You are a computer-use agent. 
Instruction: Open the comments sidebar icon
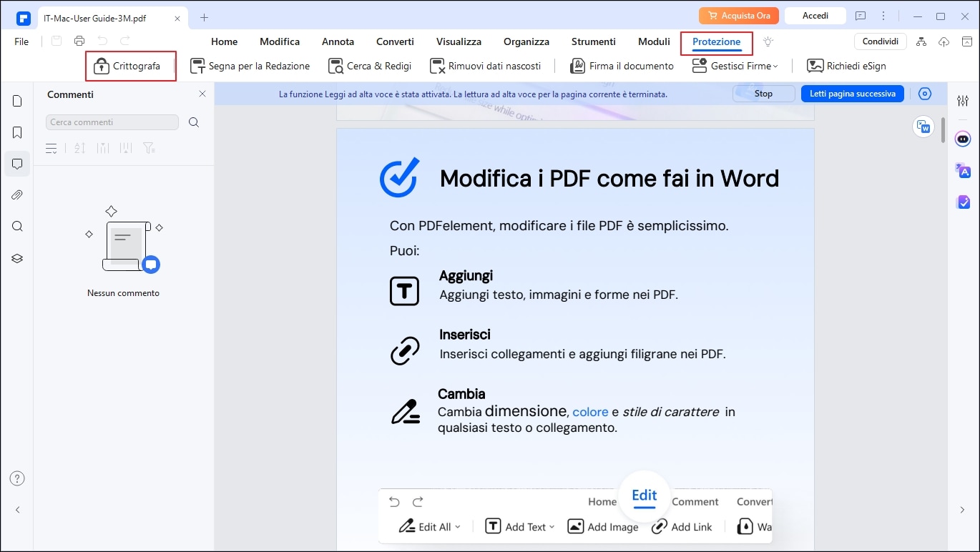coord(17,164)
